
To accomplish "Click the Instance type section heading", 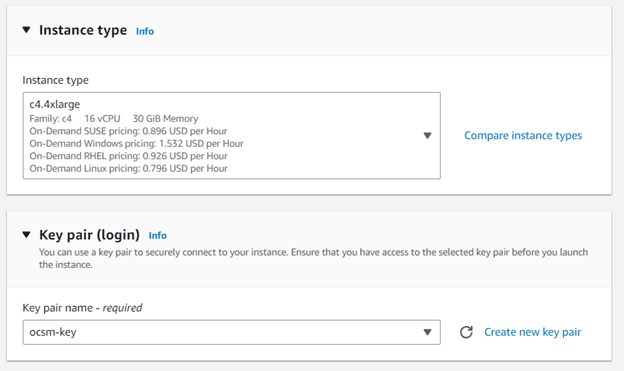I will (83, 30).
